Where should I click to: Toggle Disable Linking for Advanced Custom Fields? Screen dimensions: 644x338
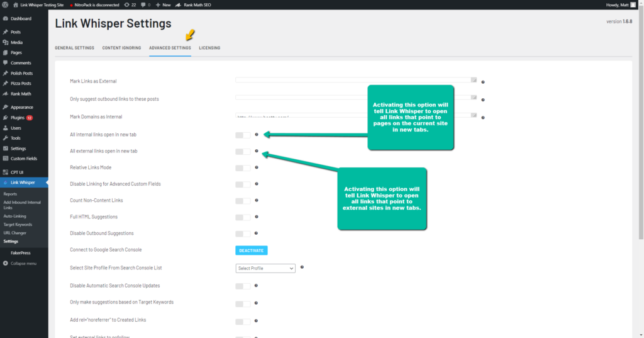coord(243,184)
